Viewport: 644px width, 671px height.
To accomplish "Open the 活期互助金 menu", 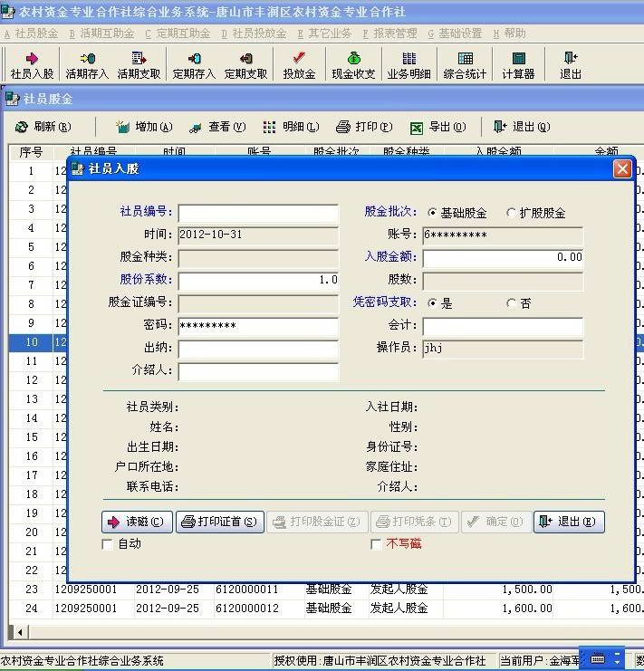I will click(x=101, y=34).
